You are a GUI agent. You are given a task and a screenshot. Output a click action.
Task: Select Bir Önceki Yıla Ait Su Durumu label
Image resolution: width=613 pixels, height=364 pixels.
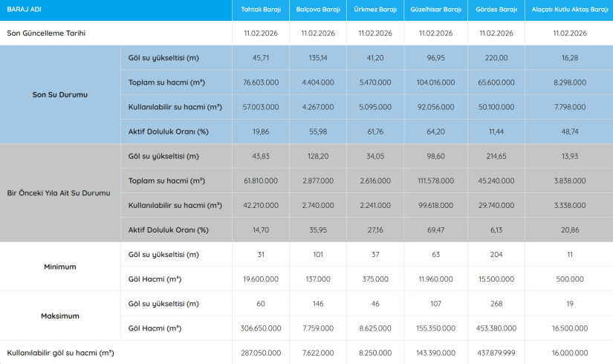click(x=58, y=193)
